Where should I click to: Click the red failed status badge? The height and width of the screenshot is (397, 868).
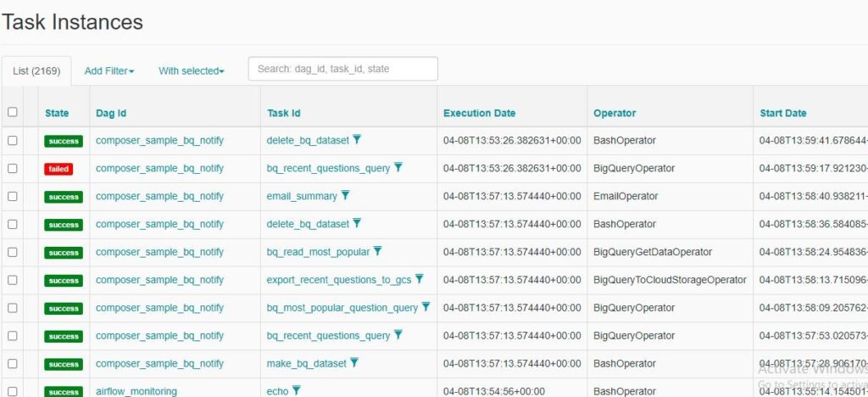(58, 169)
